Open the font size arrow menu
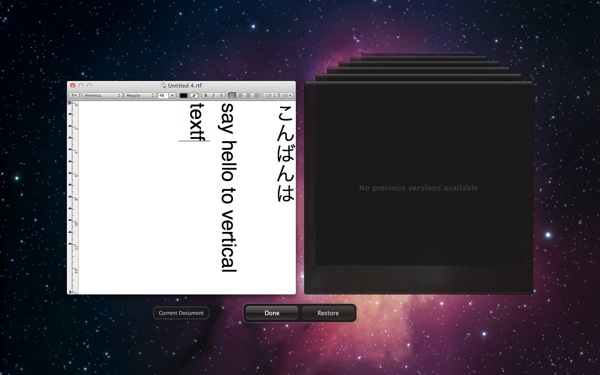 click(x=173, y=95)
